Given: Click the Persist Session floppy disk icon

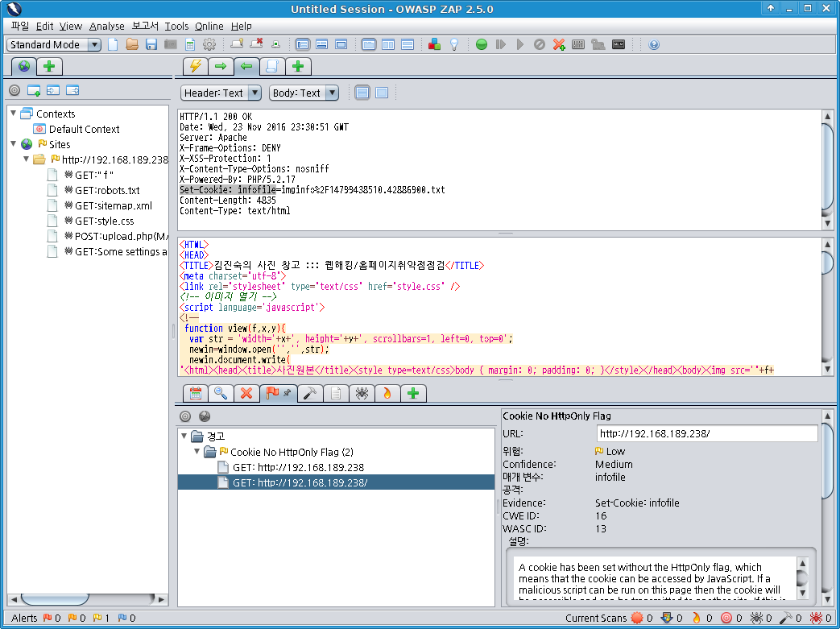Looking at the screenshot, I should 151,44.
